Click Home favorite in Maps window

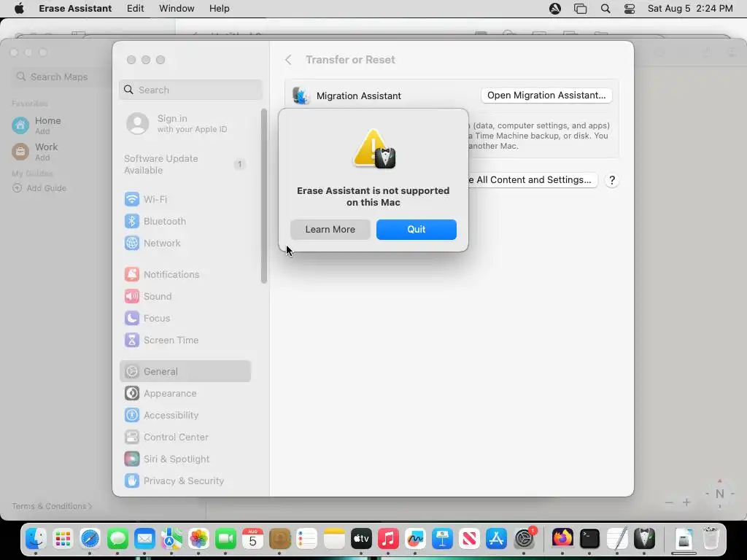(37, 125)
